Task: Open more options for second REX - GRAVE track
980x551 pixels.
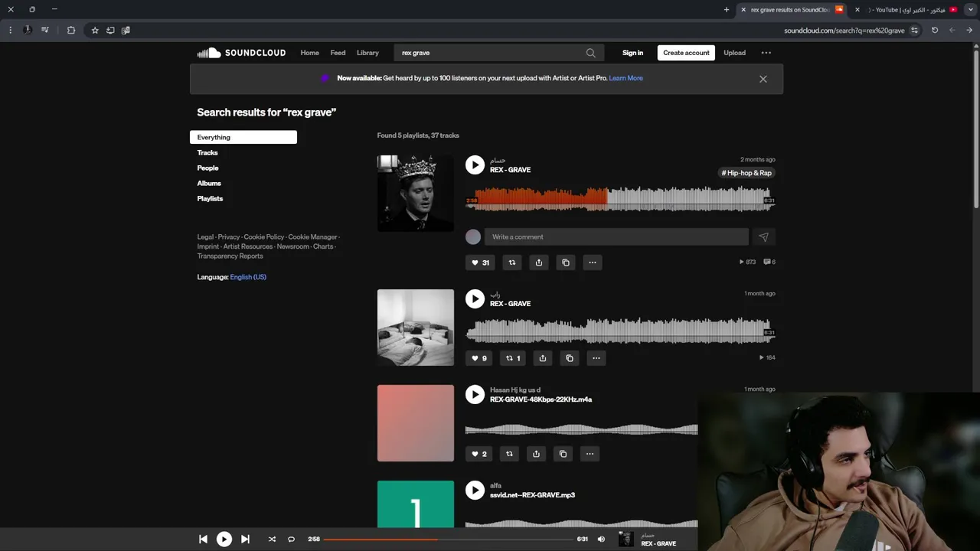Action: coord(596,358)
